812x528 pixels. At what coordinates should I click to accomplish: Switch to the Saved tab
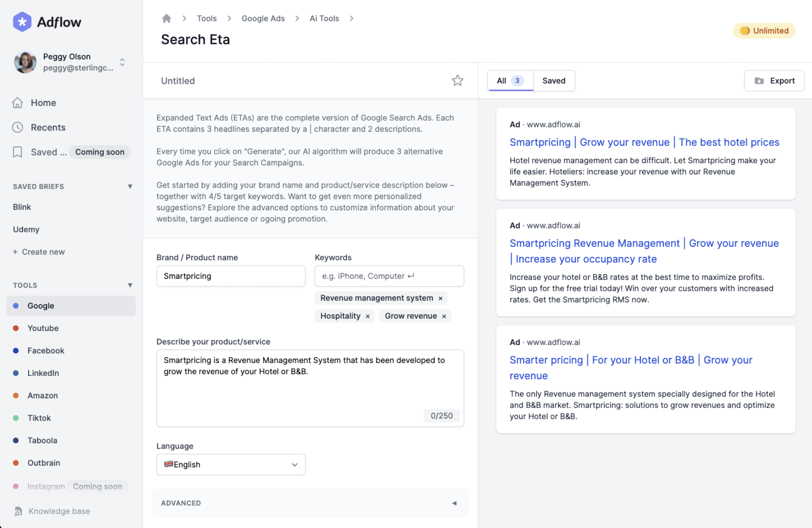(554, 81)
